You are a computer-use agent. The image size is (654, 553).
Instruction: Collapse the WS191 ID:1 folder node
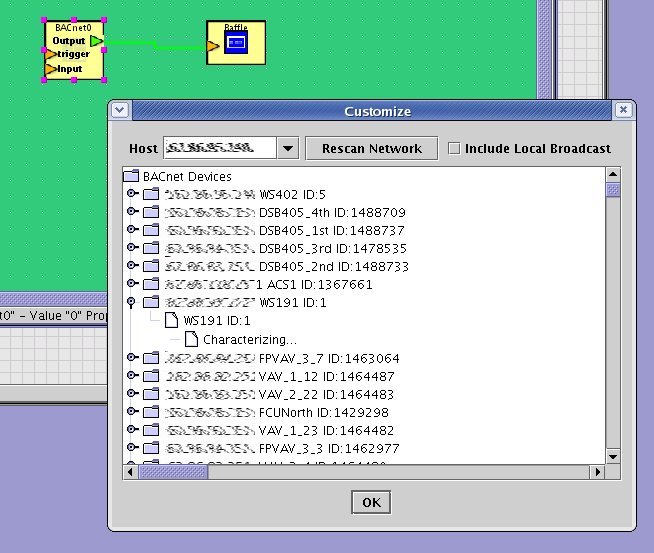click(x=131, y=302)
